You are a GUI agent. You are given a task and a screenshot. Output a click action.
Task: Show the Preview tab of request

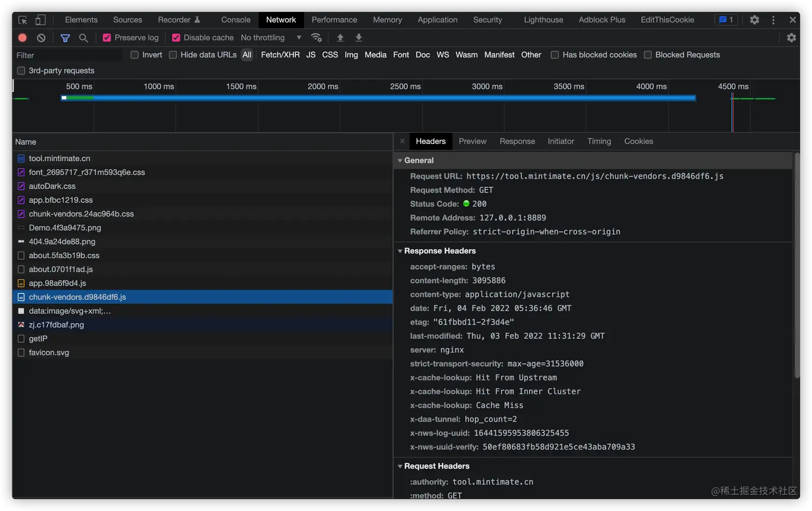pos(473,141)
